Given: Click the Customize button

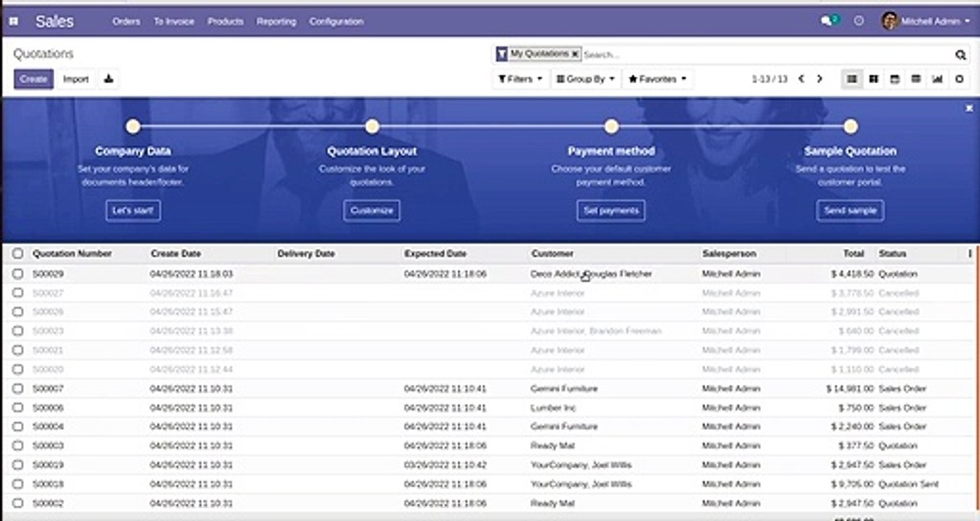Looking at the screenshot, I should (372, 211).
